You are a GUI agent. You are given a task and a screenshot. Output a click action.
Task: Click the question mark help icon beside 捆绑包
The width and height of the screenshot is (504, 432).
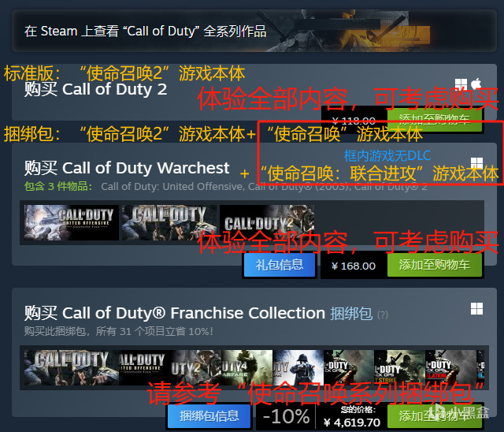tap(383, 315)
